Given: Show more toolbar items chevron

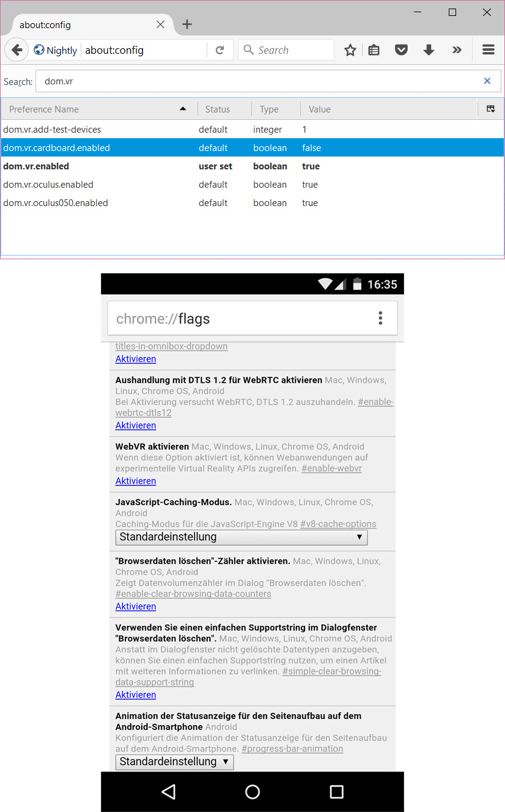Looking at the screenshot, I should [x=457, y=50].
